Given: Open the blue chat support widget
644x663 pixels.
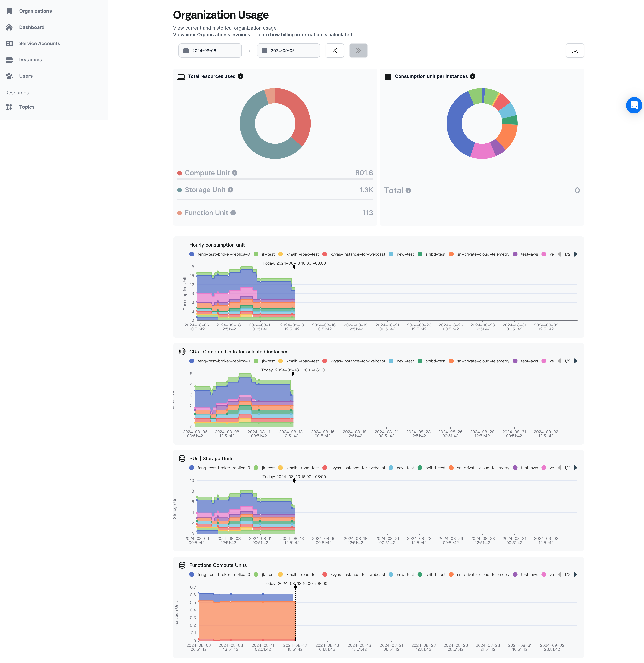Looking at the screenshot, I should [634, 105].
